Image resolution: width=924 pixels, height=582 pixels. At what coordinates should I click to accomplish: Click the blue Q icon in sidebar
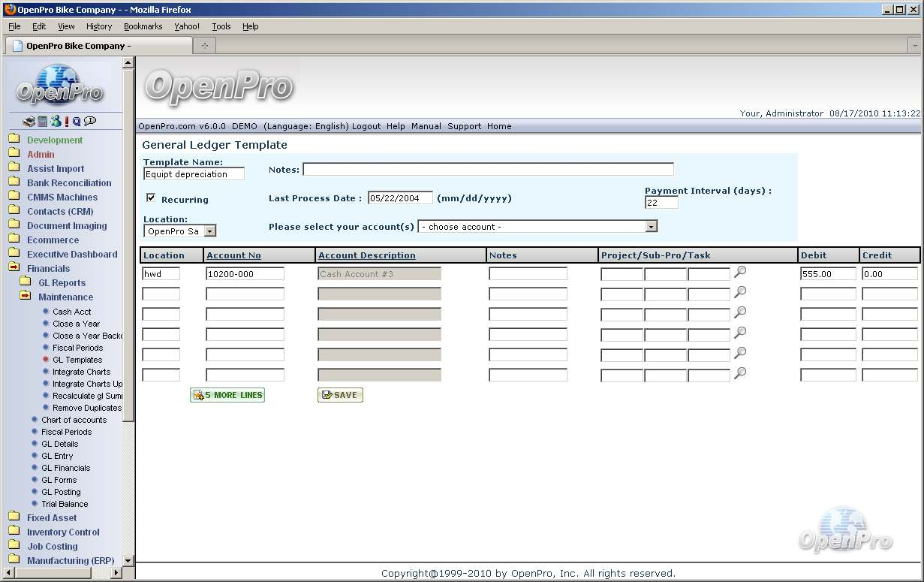point(77,121)
